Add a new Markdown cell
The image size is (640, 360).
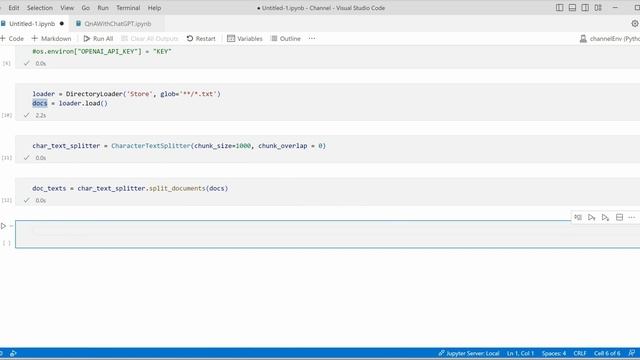click(x=51, y=38)
